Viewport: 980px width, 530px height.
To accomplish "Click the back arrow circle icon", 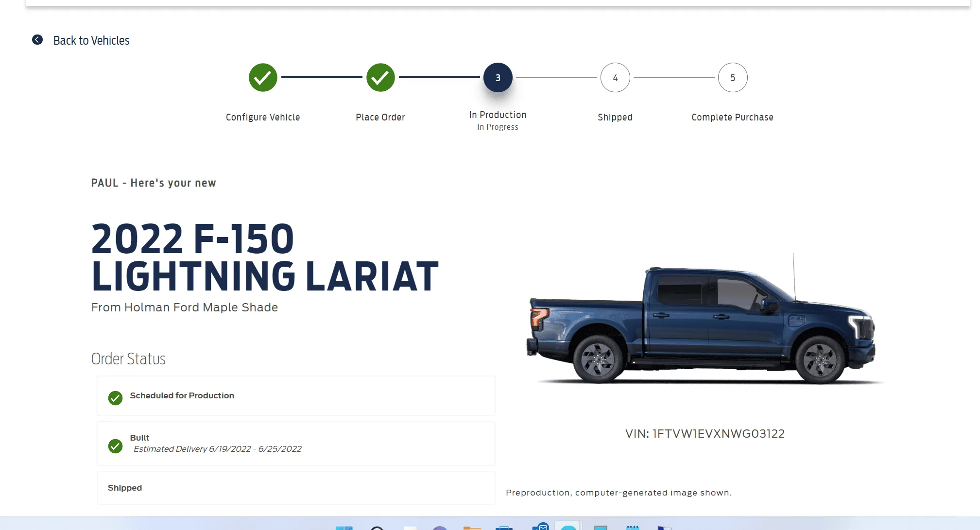I will pyautogui.click(x=37, y=40).
